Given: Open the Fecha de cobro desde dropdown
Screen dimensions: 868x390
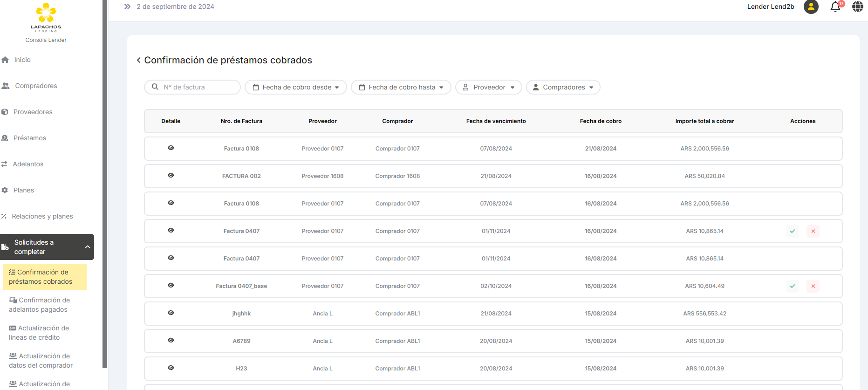Looking at the screenshot, I should click(x=296, y=87).
